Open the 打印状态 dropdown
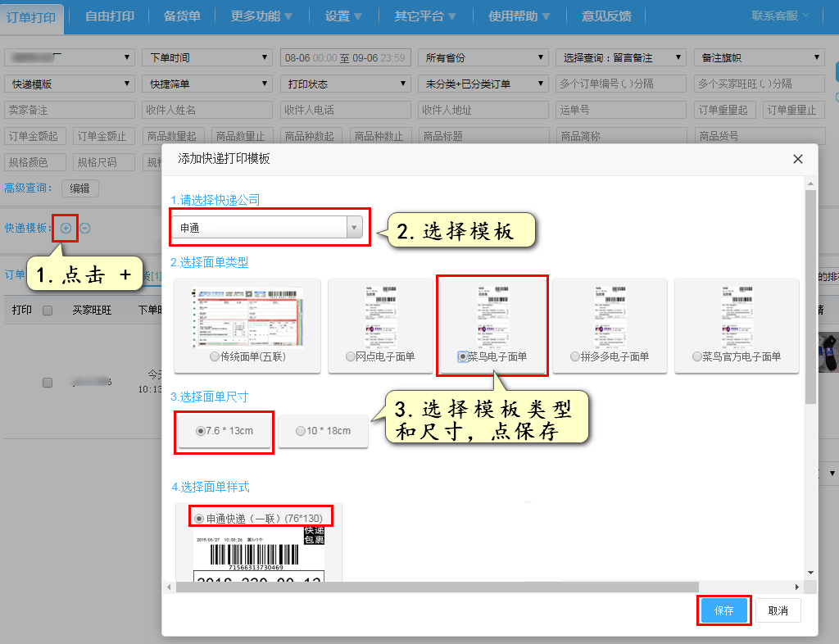This screenshot has height=644, width=839. (x=345, y=84)
